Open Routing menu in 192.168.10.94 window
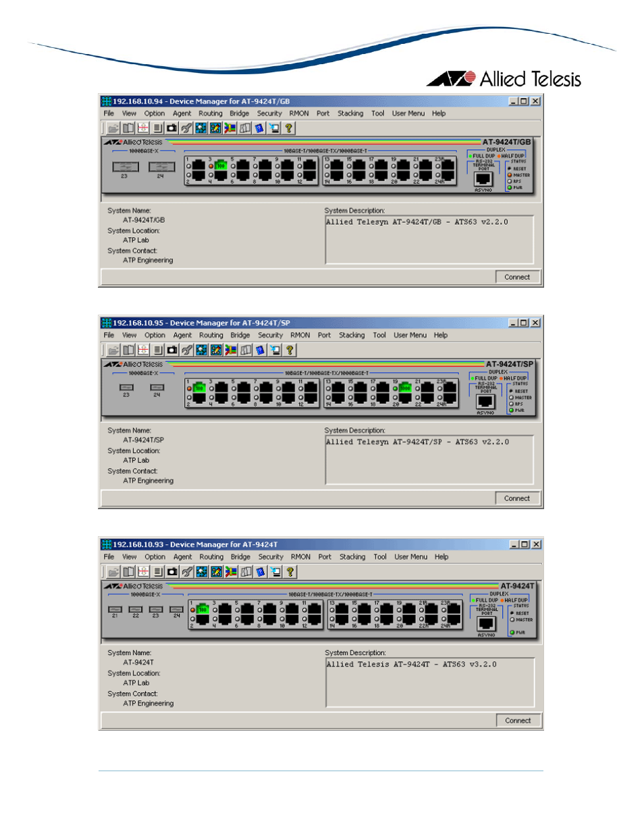644x834 pixels. coord(211,113)
